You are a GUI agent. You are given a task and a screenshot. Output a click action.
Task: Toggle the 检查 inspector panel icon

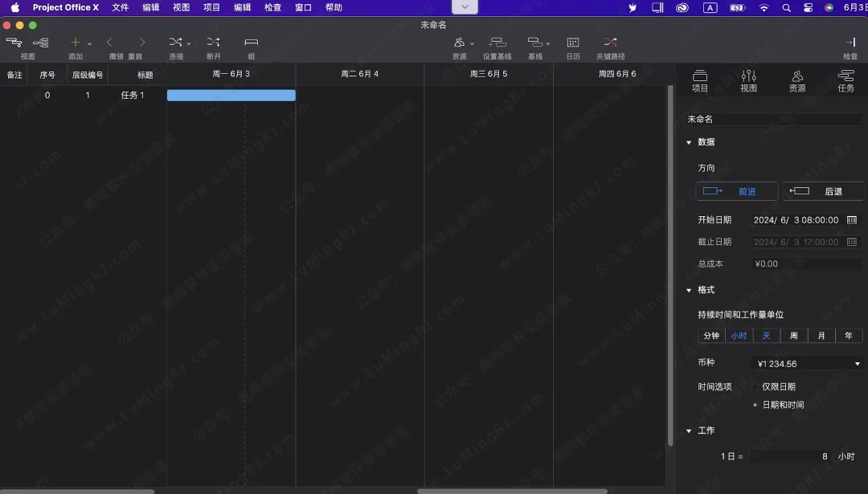[850, 43]
